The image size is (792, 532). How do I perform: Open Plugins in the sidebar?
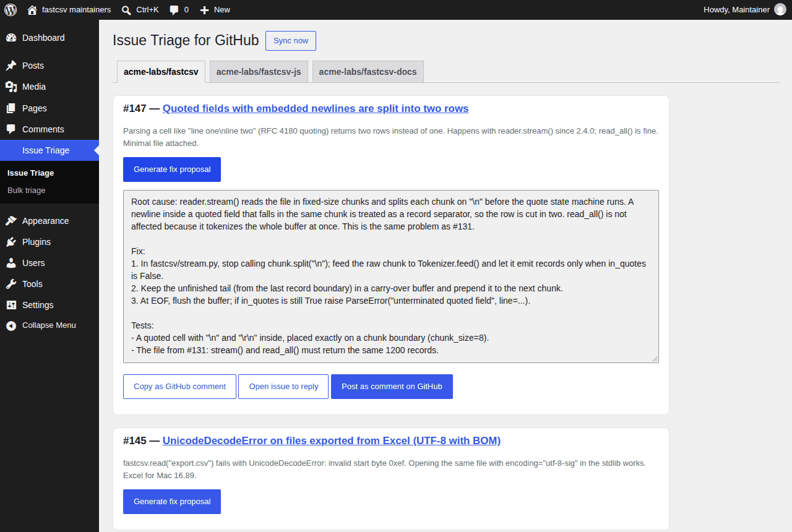[x=49, y=242]
